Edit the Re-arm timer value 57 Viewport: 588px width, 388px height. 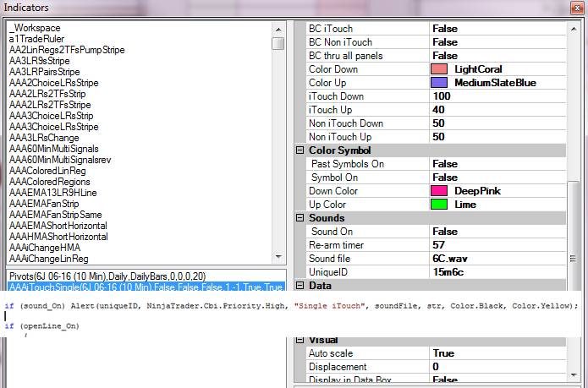(x=497, y=245)
